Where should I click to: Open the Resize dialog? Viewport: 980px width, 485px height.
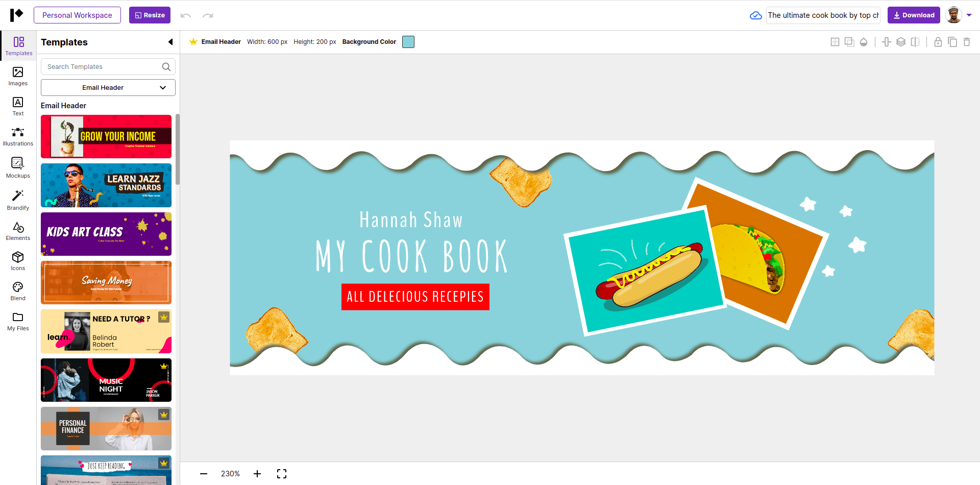coord(150,15)
